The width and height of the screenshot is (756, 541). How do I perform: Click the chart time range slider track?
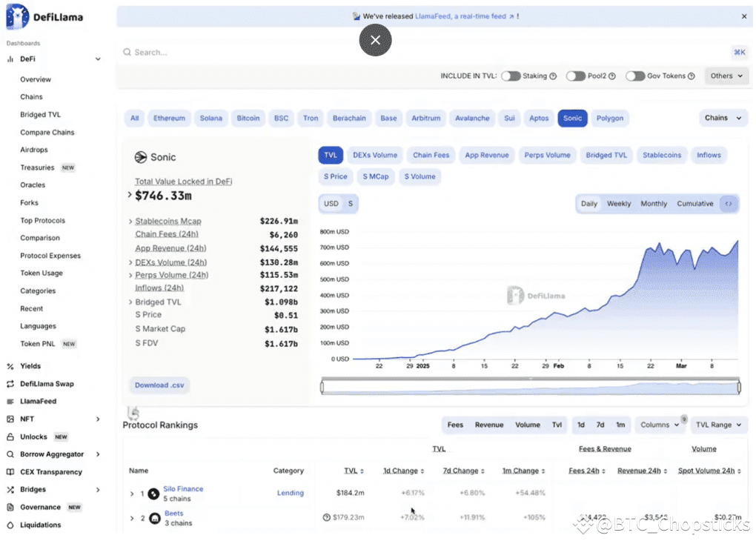(531, 387)
